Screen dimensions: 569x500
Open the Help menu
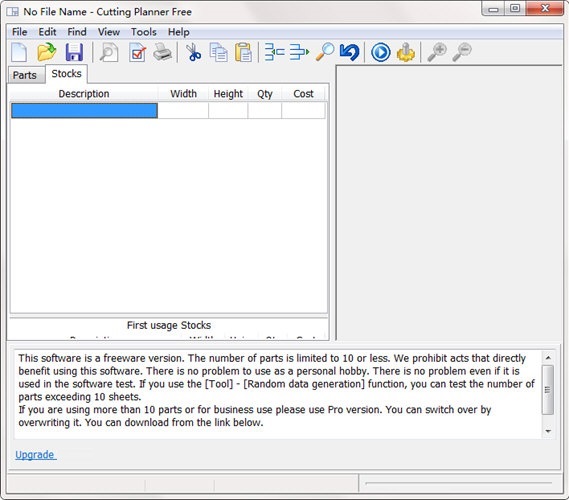tap(179, 32)
